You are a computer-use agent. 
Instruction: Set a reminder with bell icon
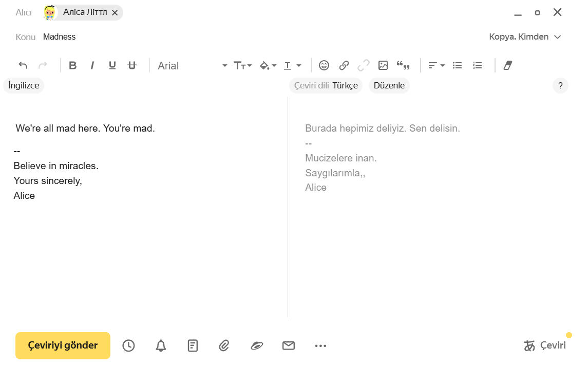(x=161, y=345)
